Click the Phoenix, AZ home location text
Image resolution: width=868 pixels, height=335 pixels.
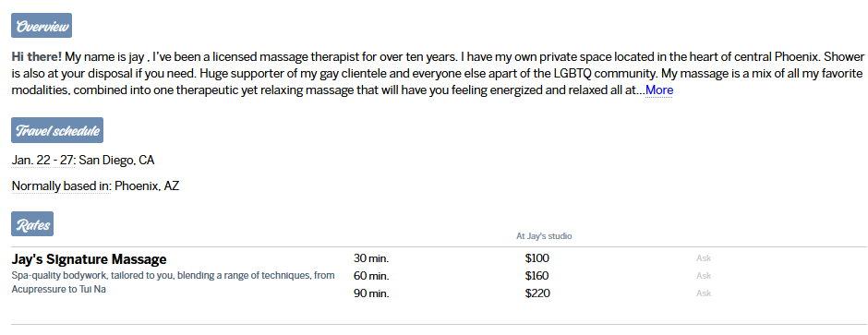(x=147, y=186)
